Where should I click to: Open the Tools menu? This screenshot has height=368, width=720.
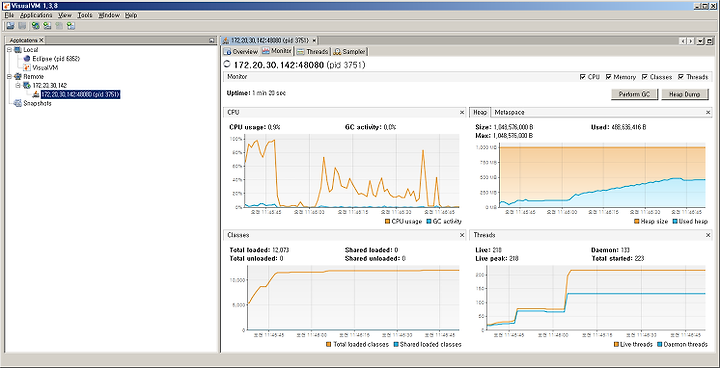click(x=85, y=15)
